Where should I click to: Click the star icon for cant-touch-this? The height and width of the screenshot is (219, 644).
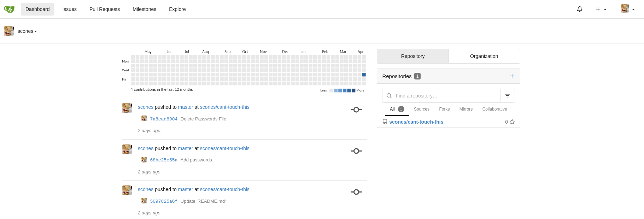tap(512, 122)
